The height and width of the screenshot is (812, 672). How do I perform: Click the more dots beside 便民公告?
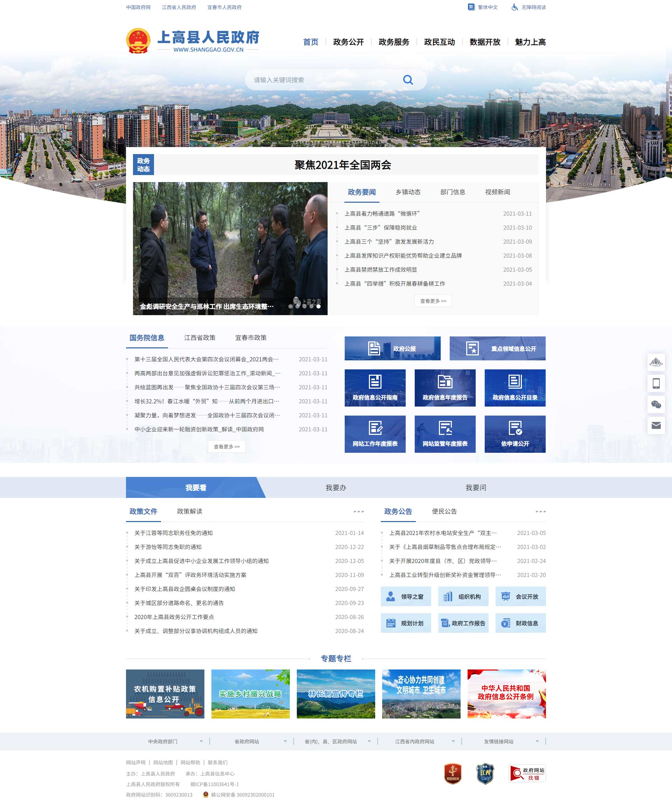(x=541, y=511)
